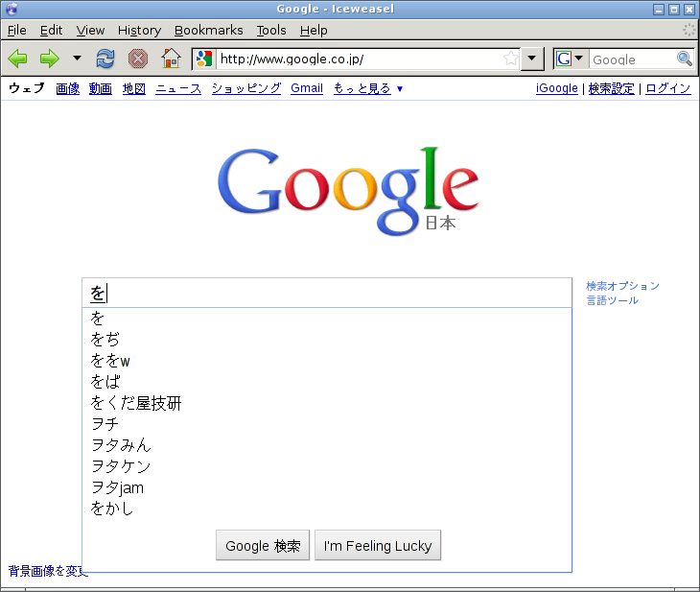This screenshot has width=700, height=592.
Task: Click the main Google search input field
Action: [x=327, y=293]
